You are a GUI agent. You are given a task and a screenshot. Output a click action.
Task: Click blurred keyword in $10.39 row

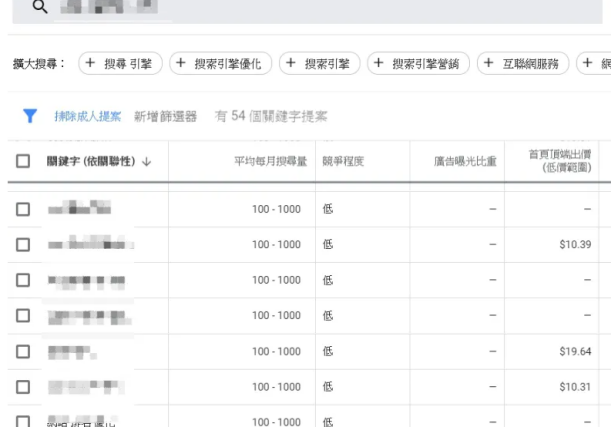tap(91, 242)
